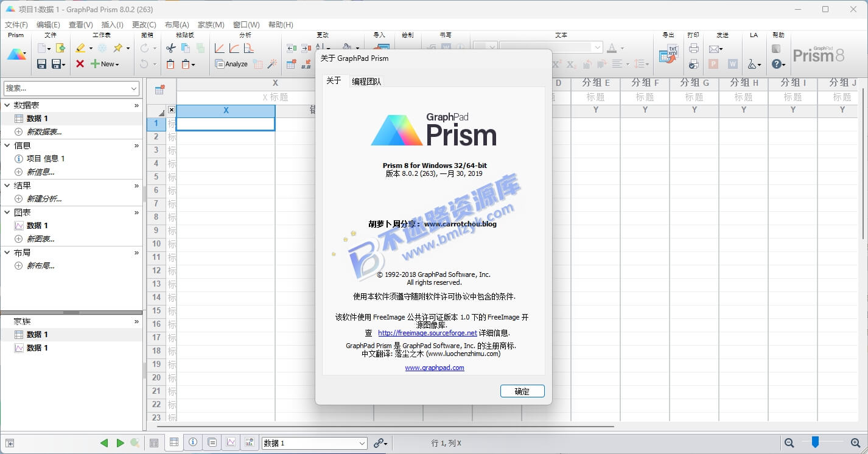Image resolution: width=868 pixels, height=454 pixels.
Task: Click the X column header cell
Action: [226, 111]
